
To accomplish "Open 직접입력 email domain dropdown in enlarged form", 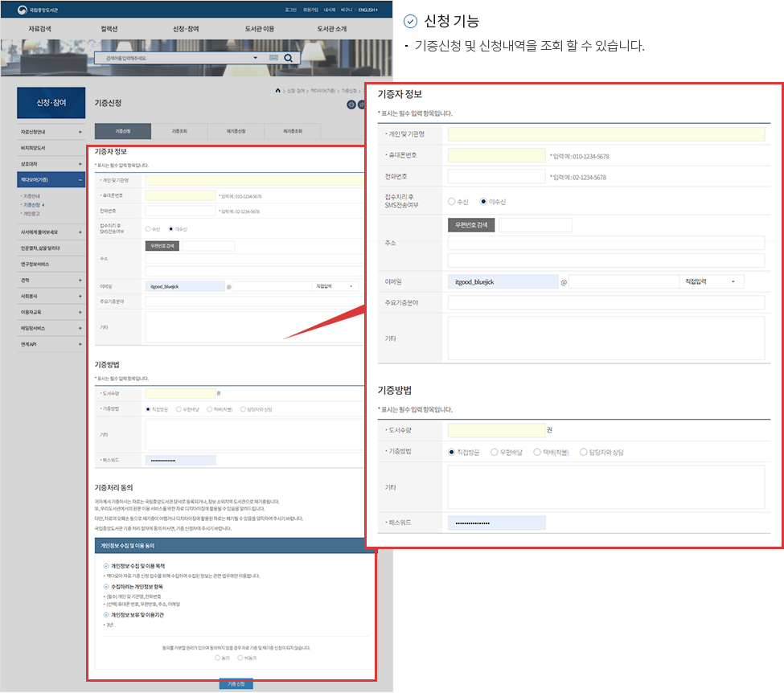I will pyautogui.click(x=711, y=281).
